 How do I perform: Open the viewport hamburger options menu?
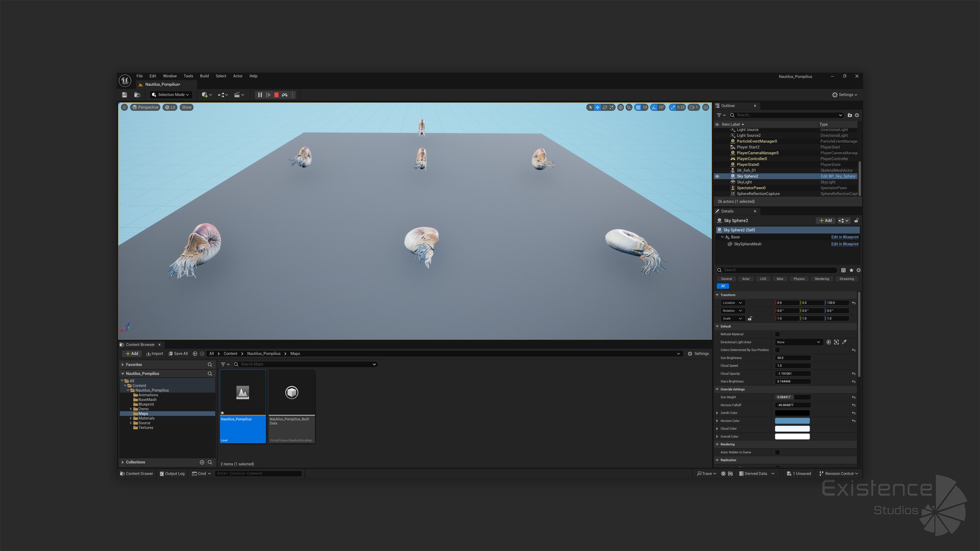click(124, 108)
